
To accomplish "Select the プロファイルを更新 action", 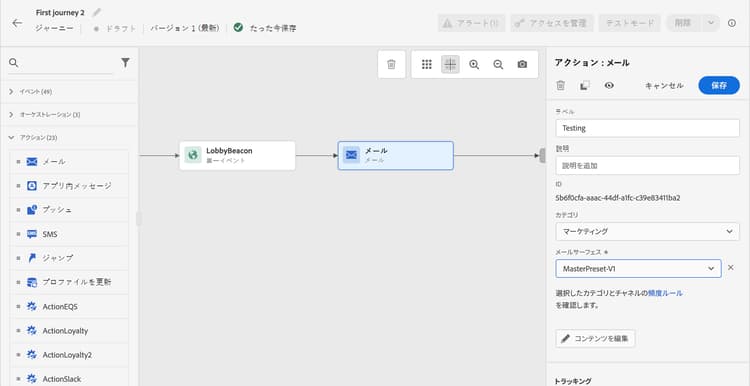I will pyautogui.click(x=69, y=282).
